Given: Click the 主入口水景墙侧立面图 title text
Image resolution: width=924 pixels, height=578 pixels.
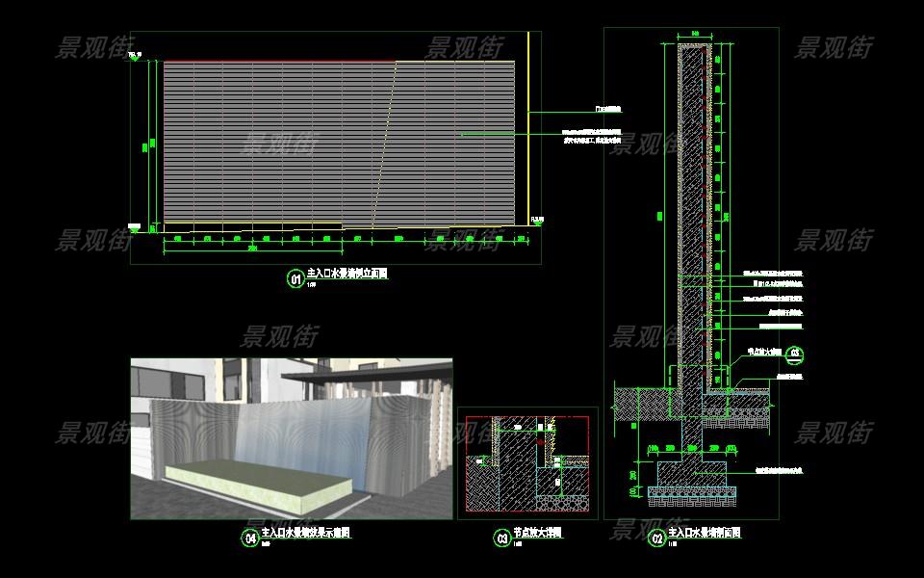Looking at the screenshot, I should click(x=346, y=275).
